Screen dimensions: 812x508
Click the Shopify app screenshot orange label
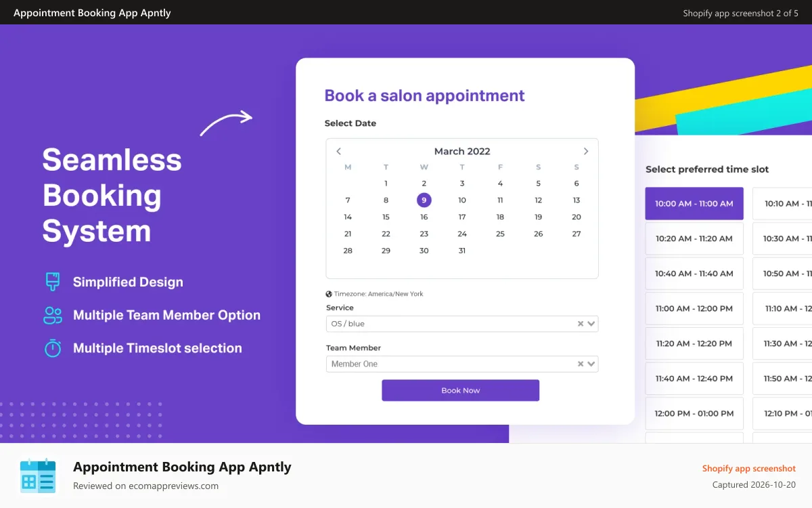pos(749,468)
